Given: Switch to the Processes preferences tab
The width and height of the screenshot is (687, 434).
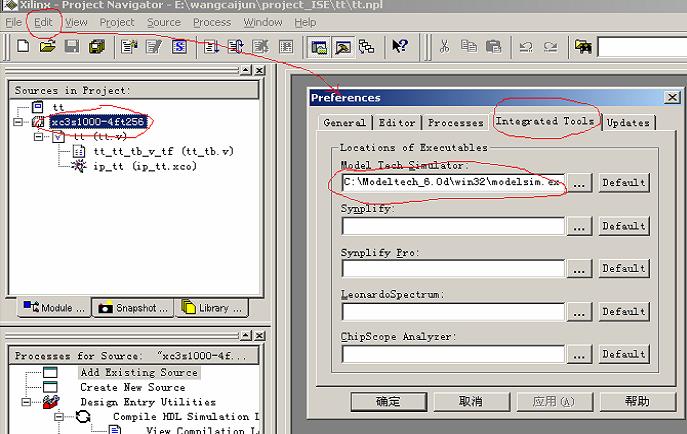Looking at the screenshot, I should 456,123.
